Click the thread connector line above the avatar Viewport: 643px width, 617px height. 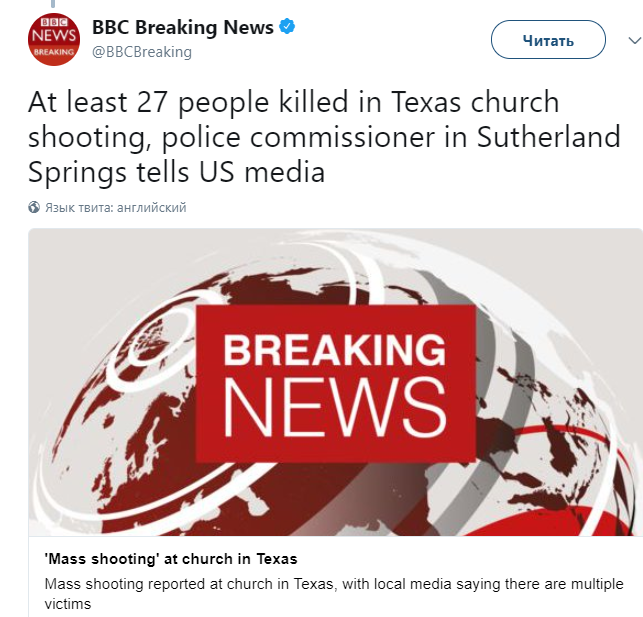pyautogui.click(x=54, y=4)
